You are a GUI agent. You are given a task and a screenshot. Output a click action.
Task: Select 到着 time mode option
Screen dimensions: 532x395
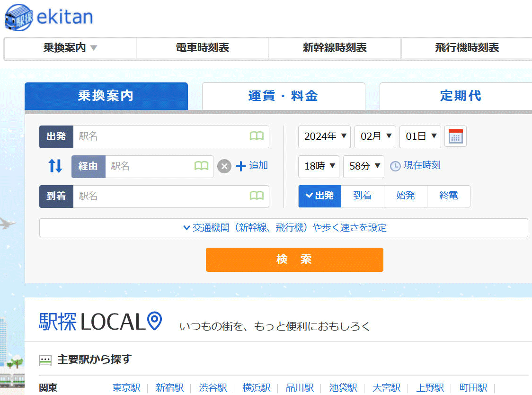tap(362, 196)
